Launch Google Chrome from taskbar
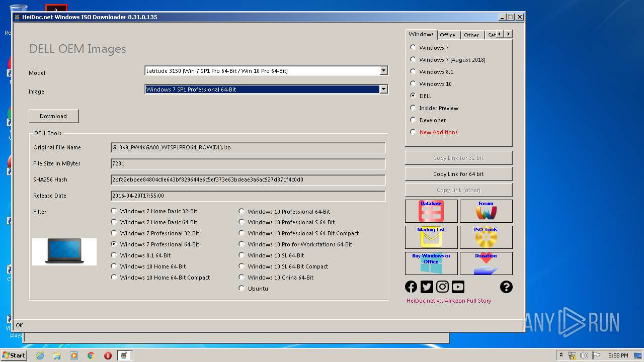 click(x=91, y=355)
